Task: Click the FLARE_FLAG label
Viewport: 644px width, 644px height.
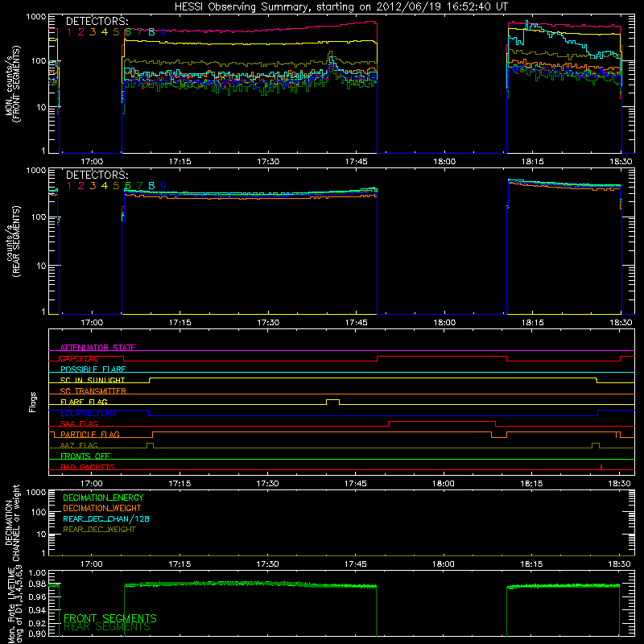Action: [84, 402]
